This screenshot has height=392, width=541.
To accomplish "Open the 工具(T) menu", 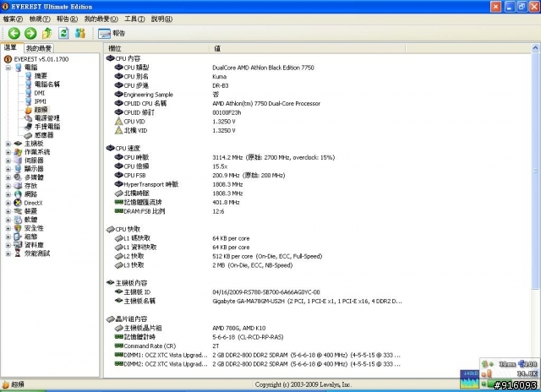I will (x=134, y=19).
